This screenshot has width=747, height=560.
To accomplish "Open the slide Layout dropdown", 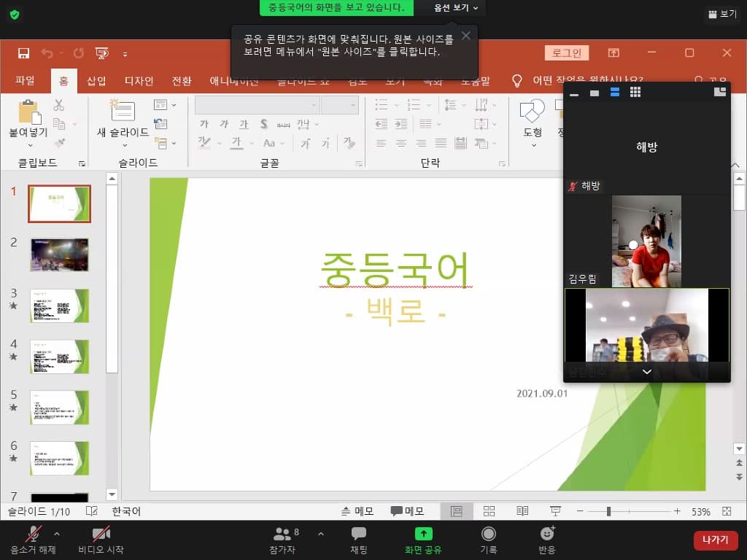I will tap(165, 104).
